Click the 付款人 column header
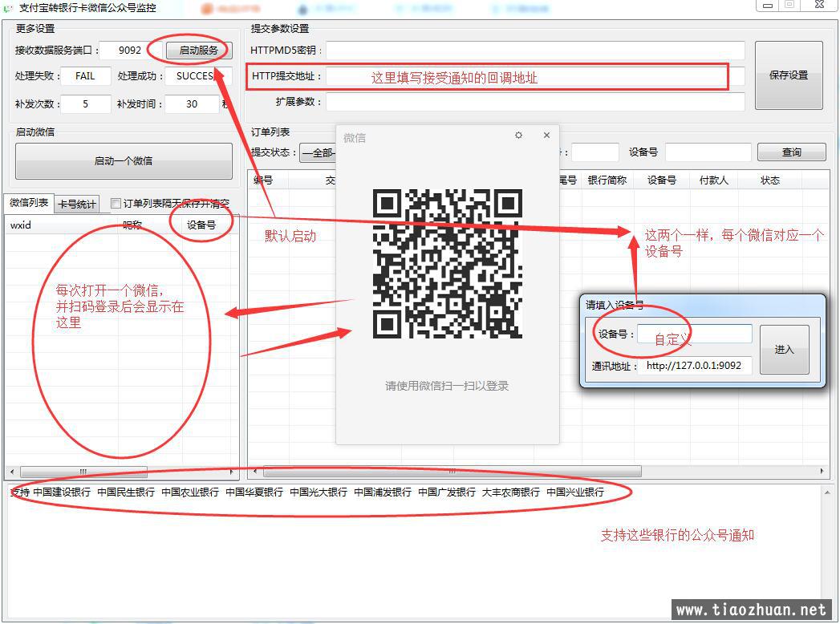The image size is (840, 624). pyautogui.click(x=713, y=180)
